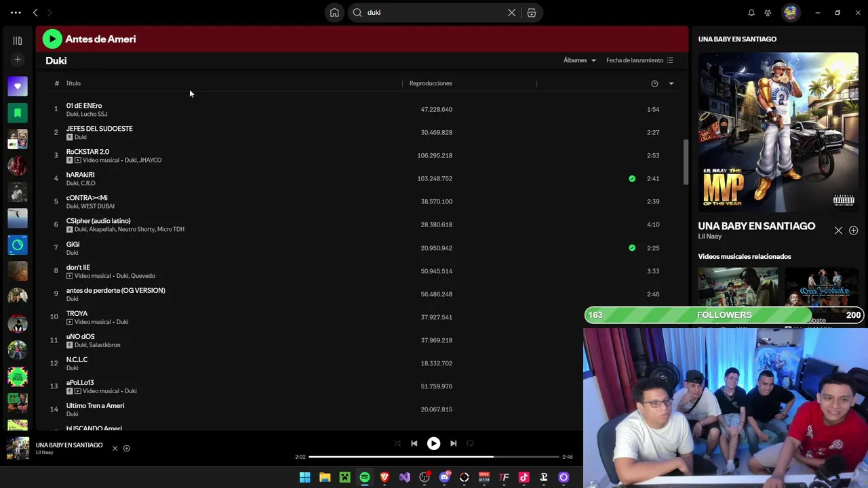This screenshot has width=868, height=488.
Task: Open Brave browser from taskbar
Action: tap(384, 477)
